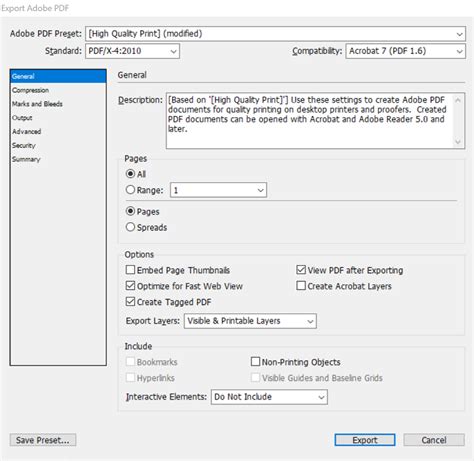Open the Interactive Elements dropdown
474x461 pixels.
269,397
